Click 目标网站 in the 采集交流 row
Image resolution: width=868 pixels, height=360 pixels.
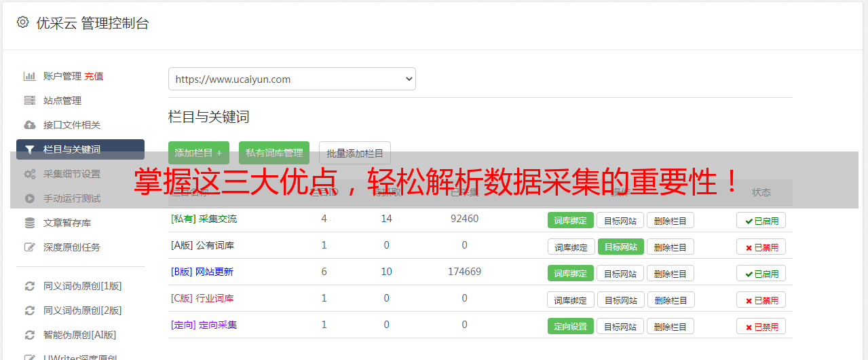[x=620, y=220]
